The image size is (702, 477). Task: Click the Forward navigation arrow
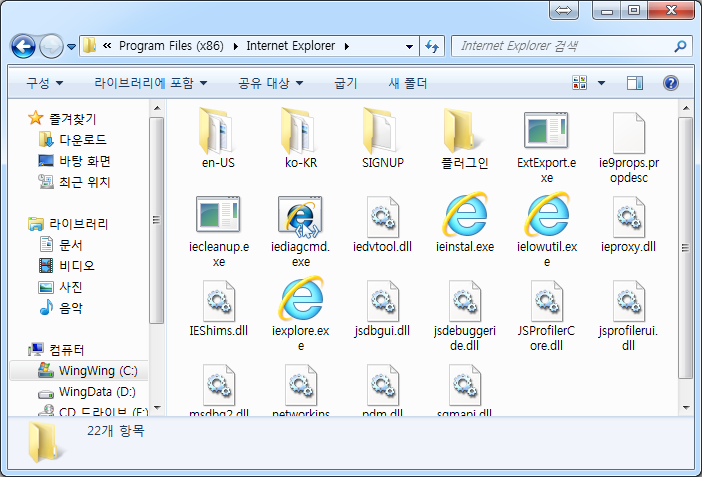pos(51,46)
